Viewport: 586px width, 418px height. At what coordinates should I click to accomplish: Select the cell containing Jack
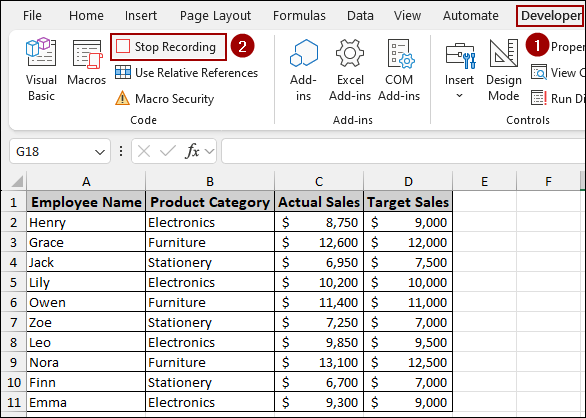tap(86, 262)
